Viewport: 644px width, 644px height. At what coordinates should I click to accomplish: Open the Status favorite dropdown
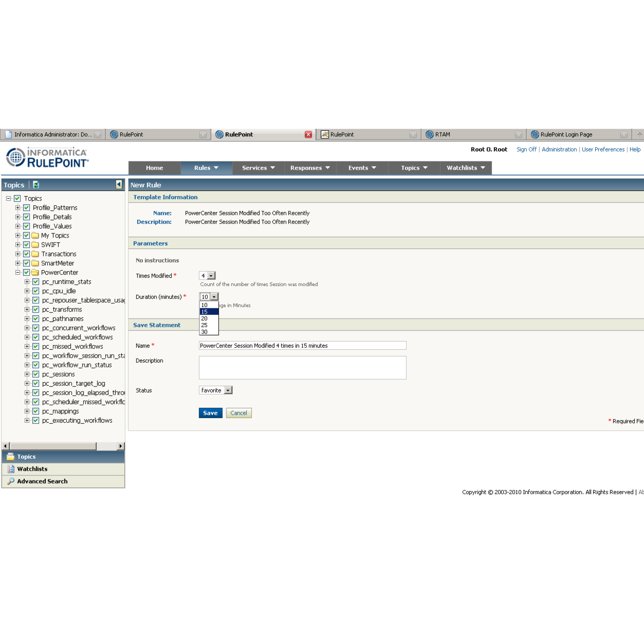coord(216,390)
